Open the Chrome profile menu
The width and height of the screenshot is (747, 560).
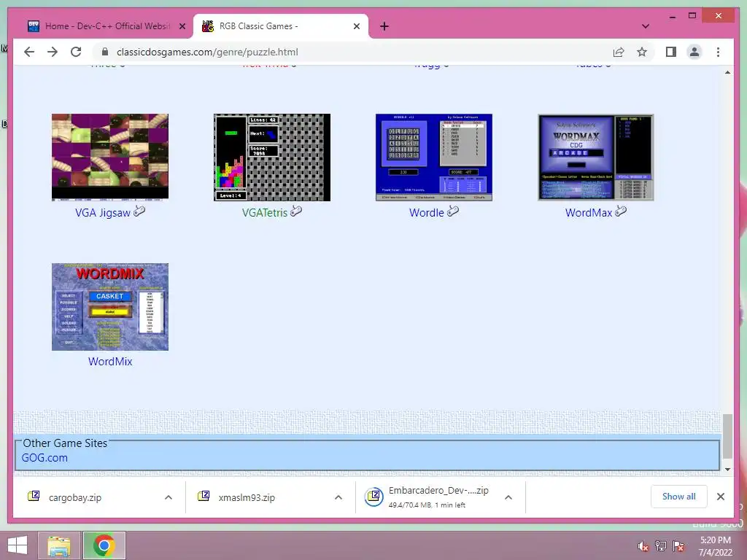coord(694,52)
